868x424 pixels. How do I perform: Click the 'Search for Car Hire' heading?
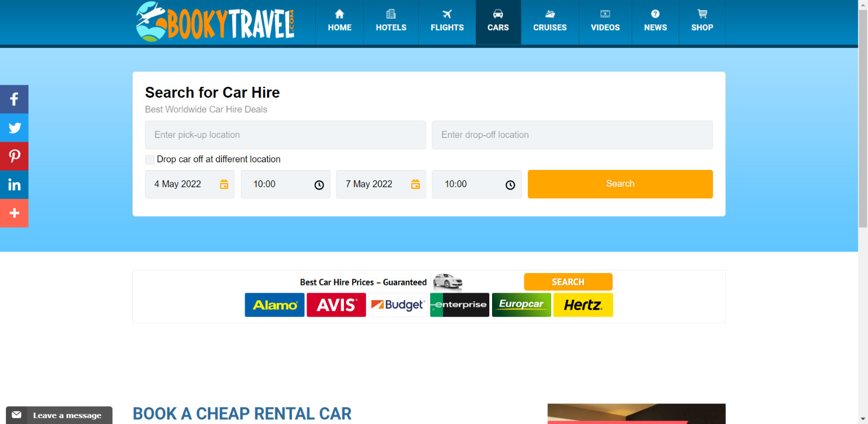212,93
